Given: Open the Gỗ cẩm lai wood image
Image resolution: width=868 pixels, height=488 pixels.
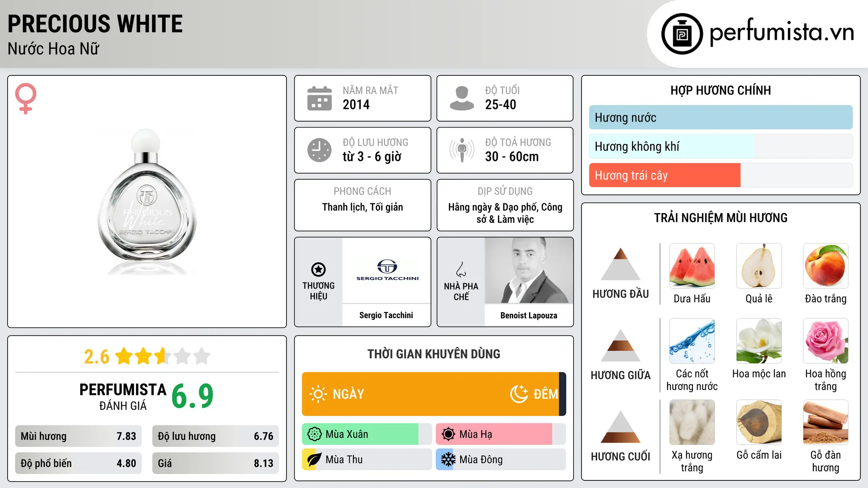Looking at the screenshot, I should [759, 422].
